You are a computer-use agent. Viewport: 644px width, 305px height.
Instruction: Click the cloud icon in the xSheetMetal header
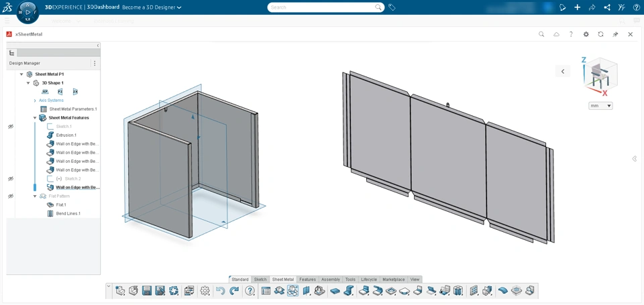pos(556,34)
